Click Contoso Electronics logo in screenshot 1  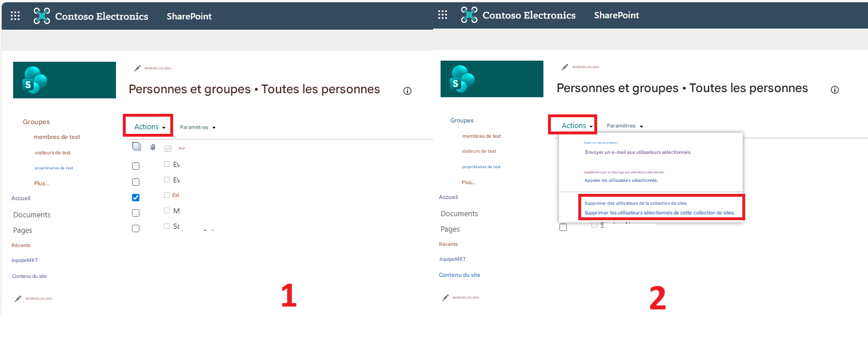pyautogui.click(x=42, y=16)
